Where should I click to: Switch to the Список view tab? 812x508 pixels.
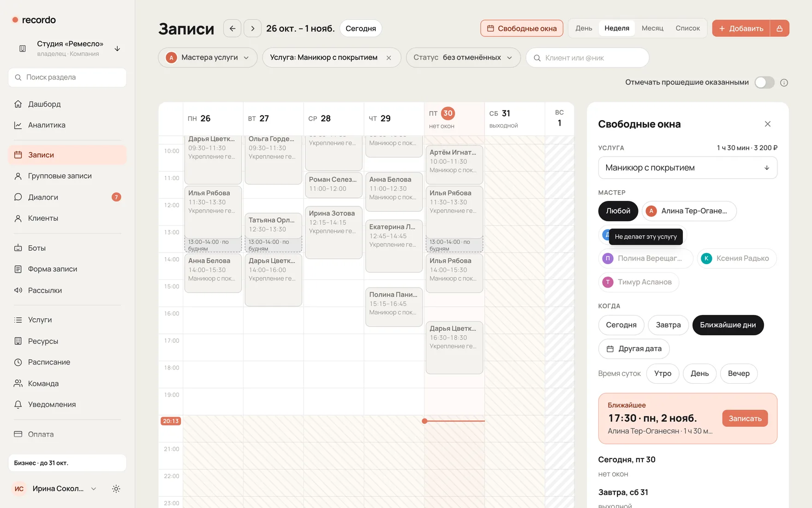click(687, 28)
